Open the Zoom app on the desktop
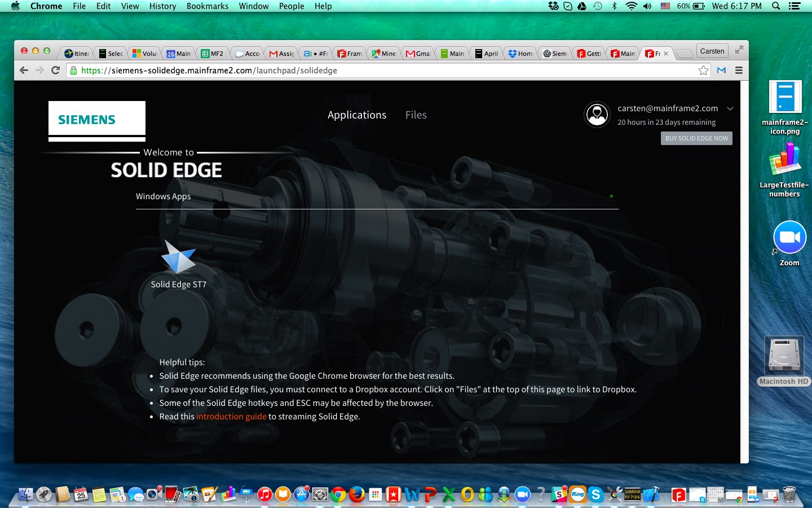This screenshot has width=812, height=508. pyautogui.click(x=789, y=237)
